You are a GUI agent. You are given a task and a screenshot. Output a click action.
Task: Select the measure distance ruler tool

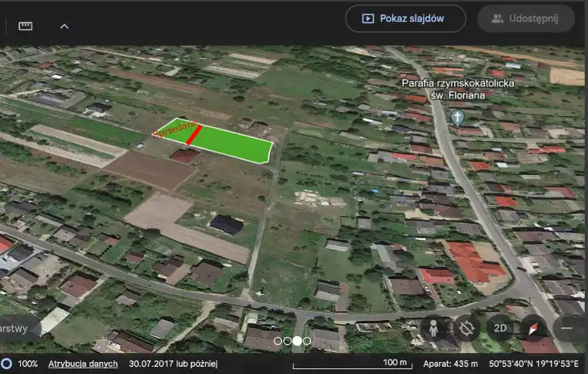[26, 26]
